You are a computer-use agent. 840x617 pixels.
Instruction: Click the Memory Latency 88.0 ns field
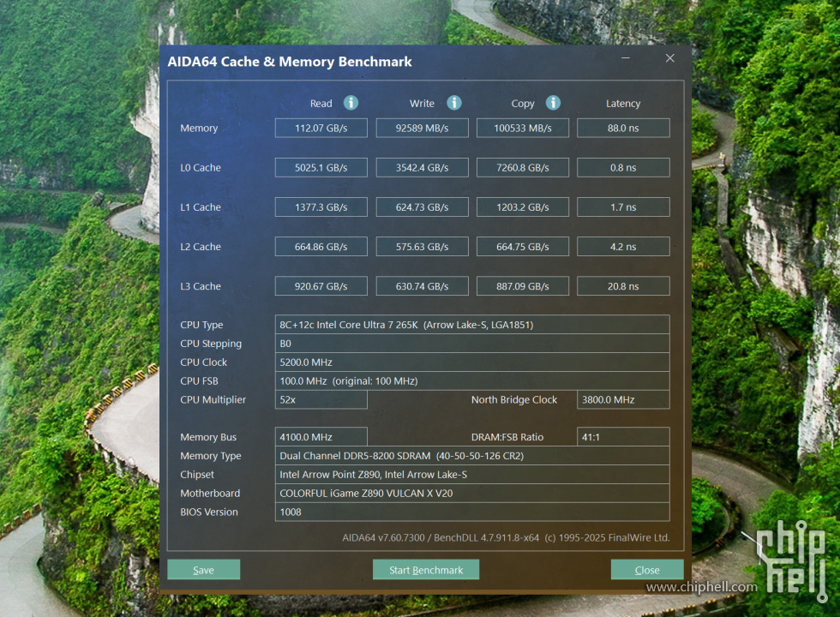point(624,128)
